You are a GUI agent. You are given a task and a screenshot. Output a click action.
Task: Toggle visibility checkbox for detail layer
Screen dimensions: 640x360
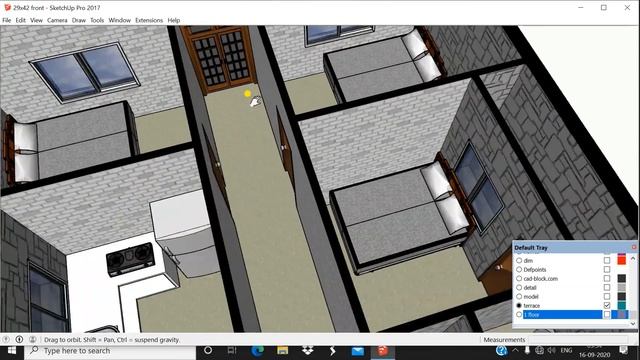(x=607, y=287)
